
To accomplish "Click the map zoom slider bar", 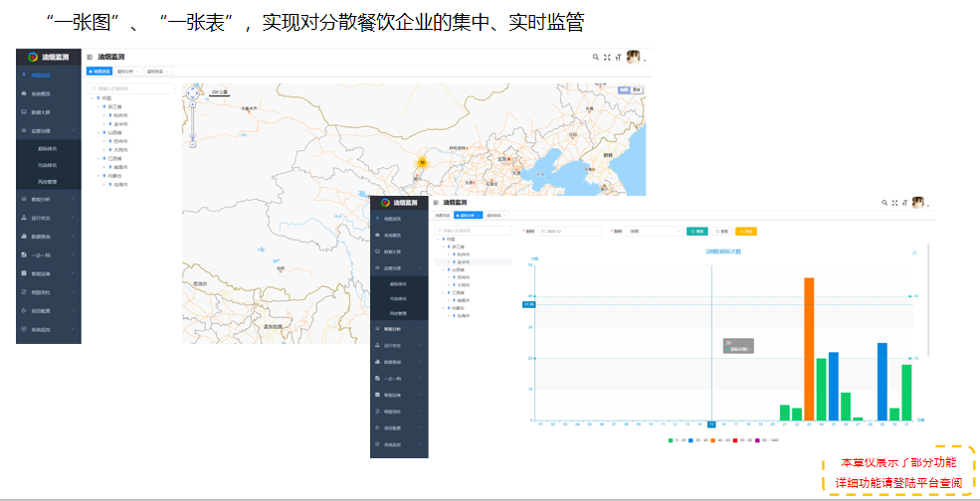I will [192, 124].
